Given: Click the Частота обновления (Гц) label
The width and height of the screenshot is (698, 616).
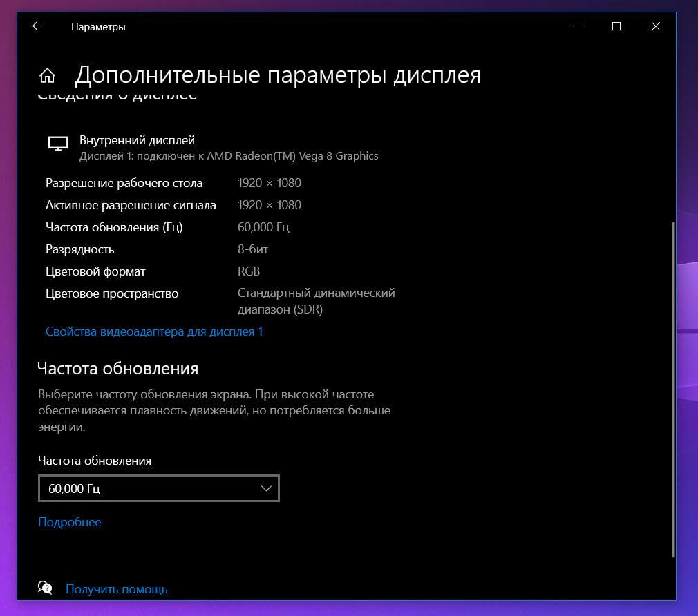Looking at the screenshot, I should pos(114,227).
